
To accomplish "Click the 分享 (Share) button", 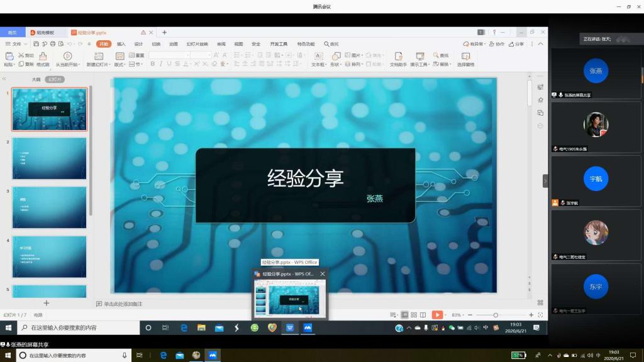I will click(x=516, y=44).
